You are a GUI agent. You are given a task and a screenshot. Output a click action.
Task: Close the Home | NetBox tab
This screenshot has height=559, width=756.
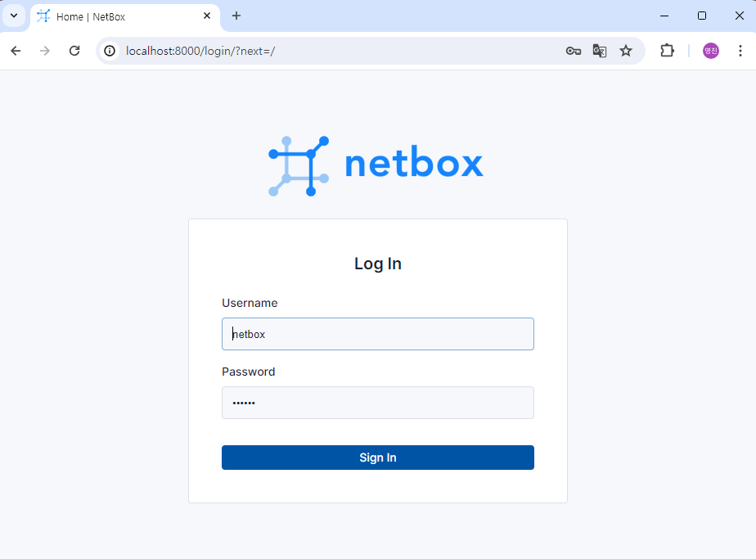(x=207, y=16)
